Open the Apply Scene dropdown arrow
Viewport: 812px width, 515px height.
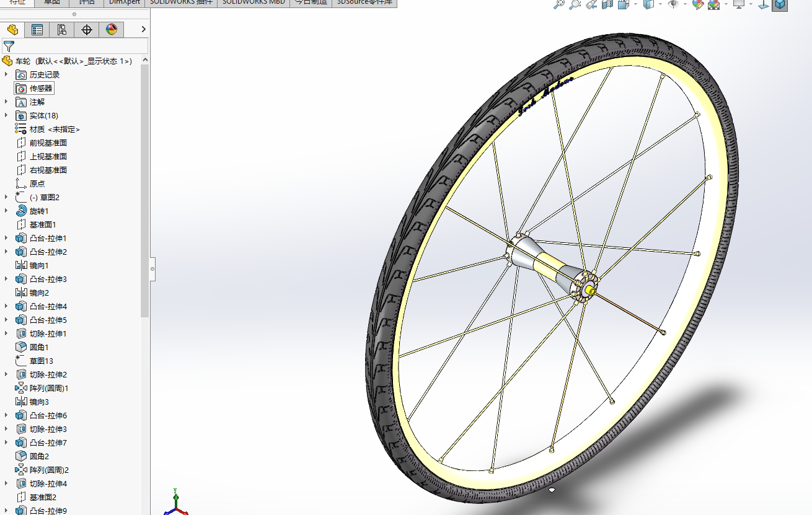(x=725, y=4)
